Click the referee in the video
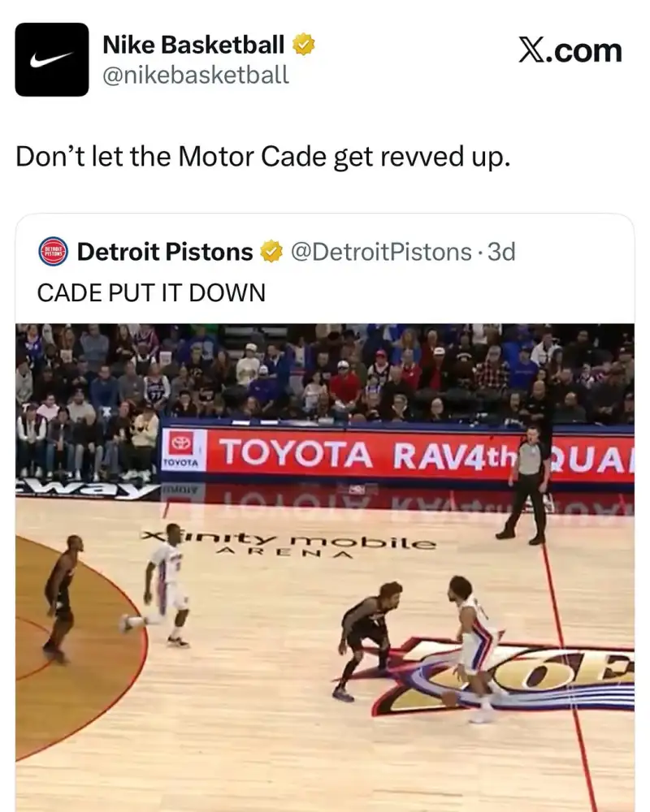 (x=526, y=486)
